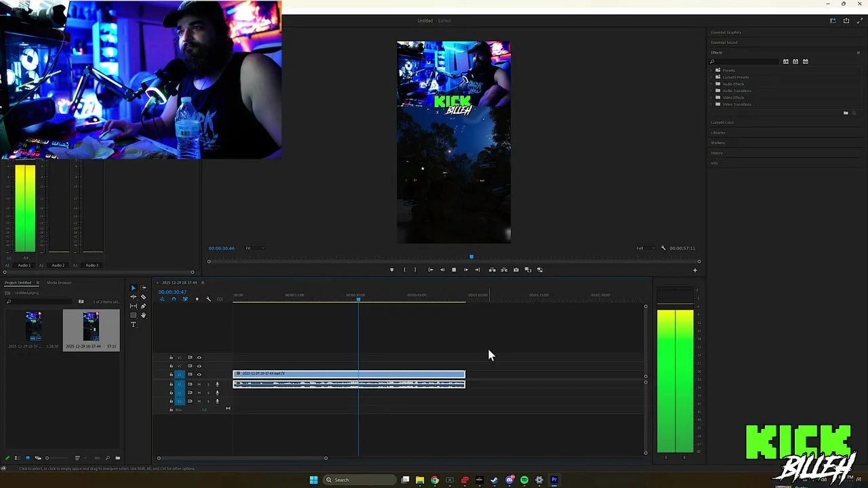Screen dimensions: 868x488
Task: Click the Lift button
Action: [x=492, y=270]
